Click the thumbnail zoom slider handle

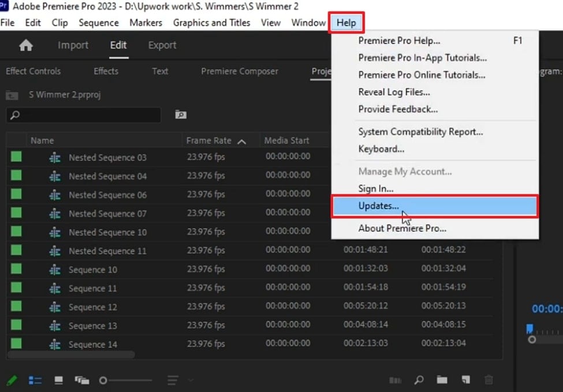103,380
